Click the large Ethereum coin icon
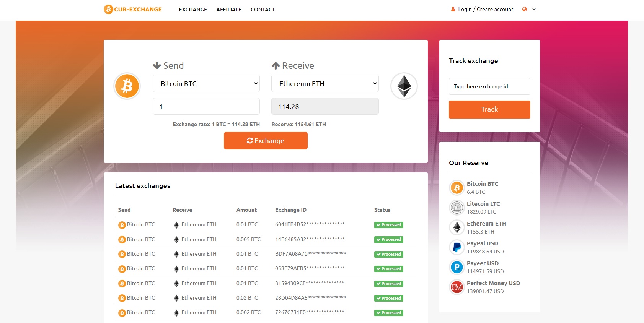 pos(404,86)
